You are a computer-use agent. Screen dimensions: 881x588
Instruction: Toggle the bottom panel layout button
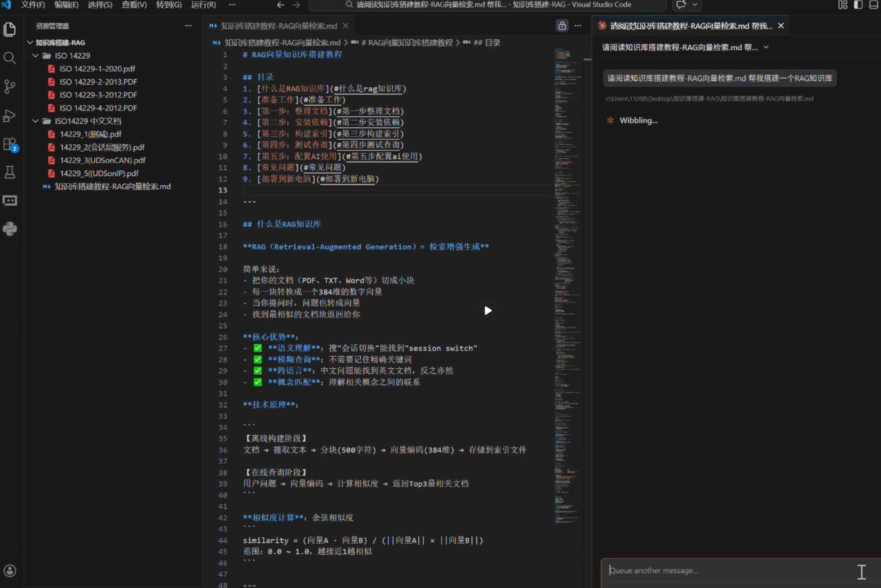(873, 5)
